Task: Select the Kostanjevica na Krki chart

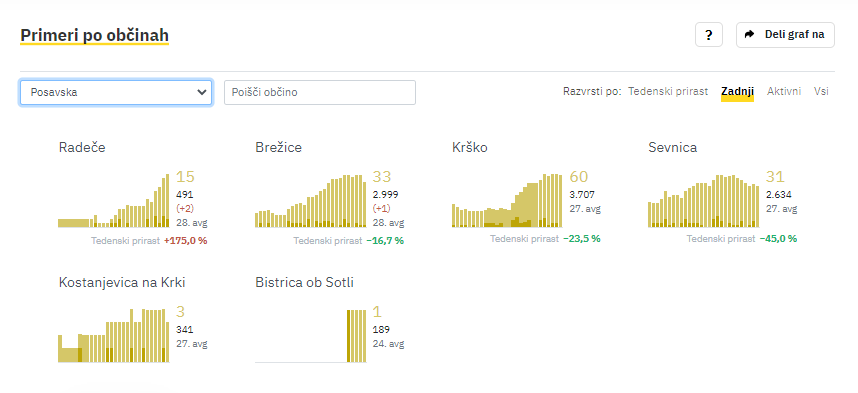Action: pyautogui.click(x=114, y=335)
